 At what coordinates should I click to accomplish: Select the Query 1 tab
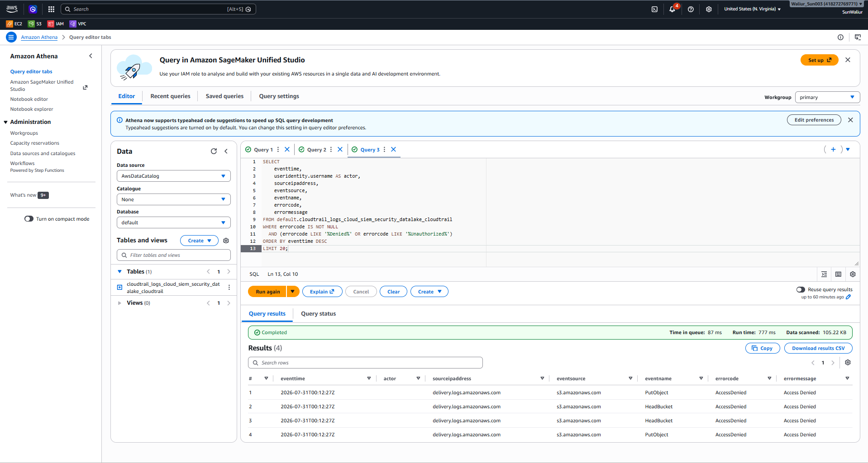click(x=263, y=150)
